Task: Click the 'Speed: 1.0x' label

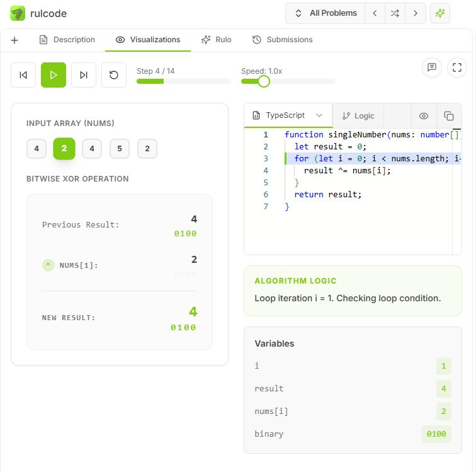Action: [262, 71]
